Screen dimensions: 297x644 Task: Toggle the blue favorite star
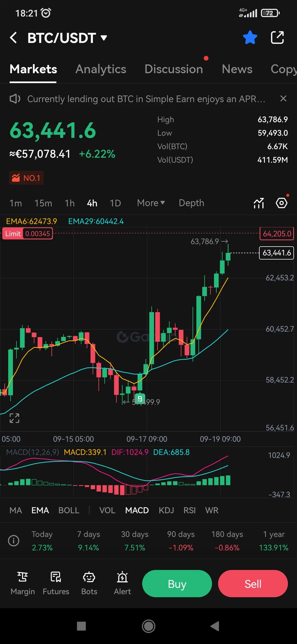(x=250, y=38)
